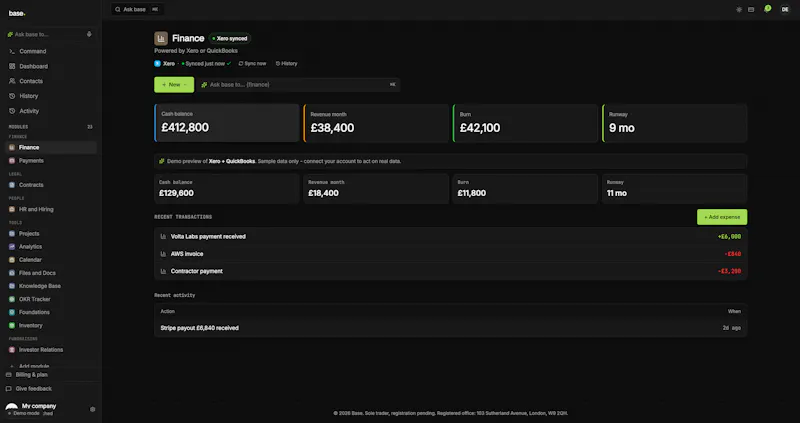This screenshot has height=423, width=800.
Task: Select the 9 mo Runway card
Action: coord(674,123)
